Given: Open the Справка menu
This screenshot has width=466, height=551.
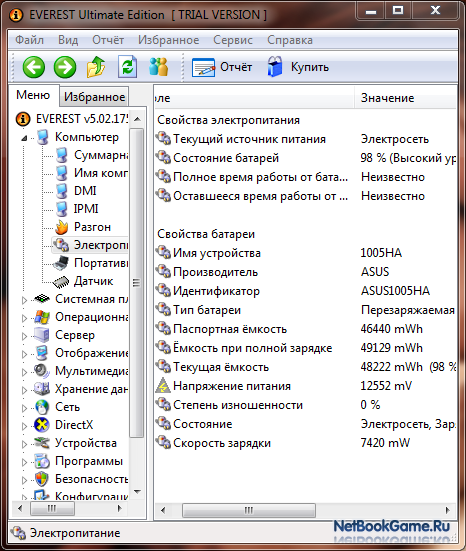Looking at the screenshot, I should click(x=290, y=40).
